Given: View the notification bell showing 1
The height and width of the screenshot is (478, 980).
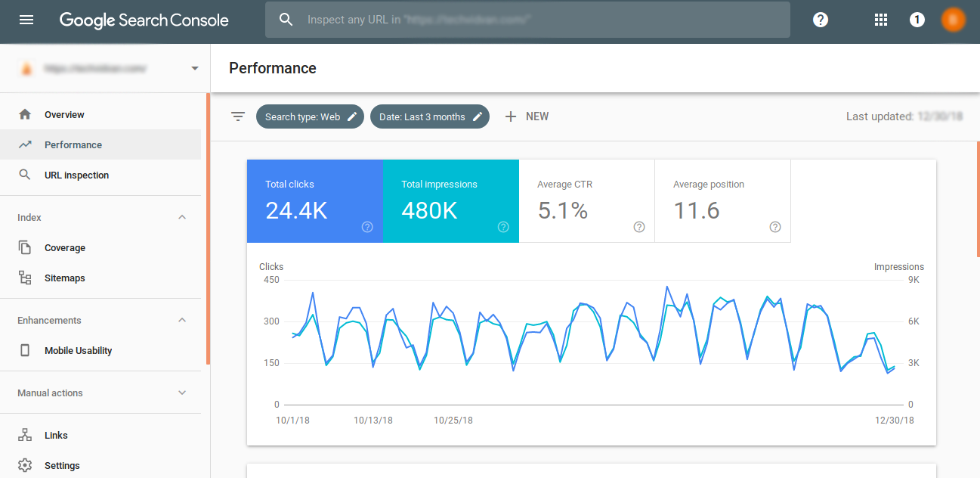Looking at the screenshot, I should pyautogui.click(x=917, y=20).
